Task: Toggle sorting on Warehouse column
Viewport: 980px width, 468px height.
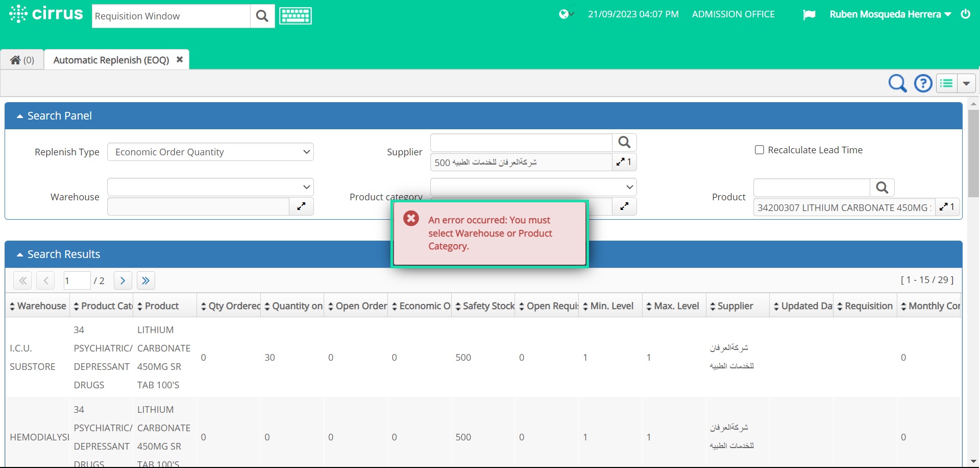Action: coord(12,305)
